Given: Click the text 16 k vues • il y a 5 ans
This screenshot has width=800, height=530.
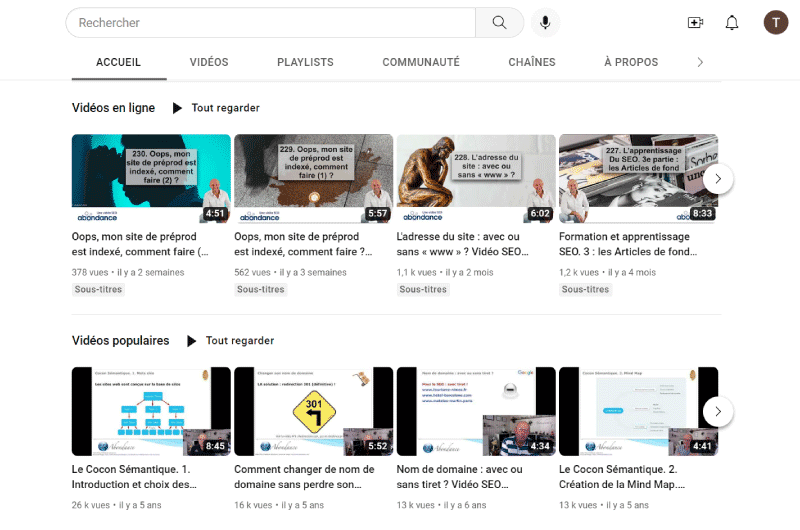Looking at the screenshot, I should [x=279, y=505].
